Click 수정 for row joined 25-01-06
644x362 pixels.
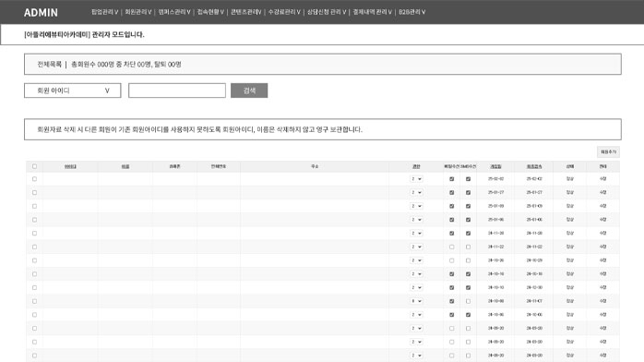pyautogui.click(x=602, y=220)
